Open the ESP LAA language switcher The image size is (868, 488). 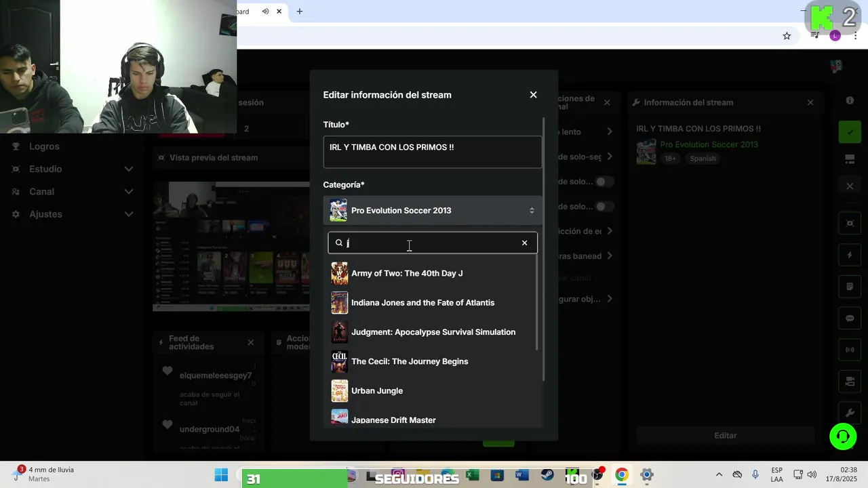click(777, 474)
